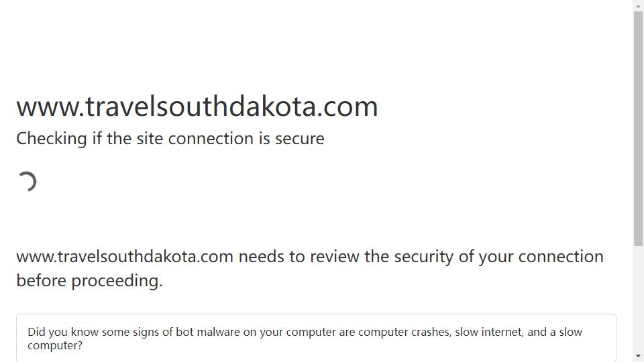Select the word "secure" in the subtitle
Viewport: 644px width, 362px height.
pos(299,139)
